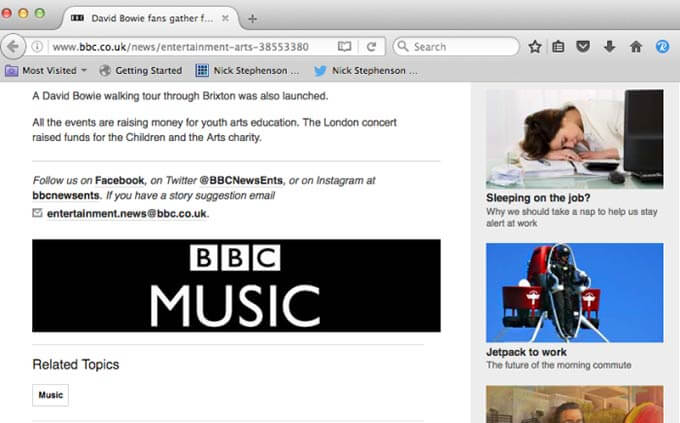Open the downloads arrow icon
Screen dimensions: 680x423
pyautogui.click(x=609, y=46)
